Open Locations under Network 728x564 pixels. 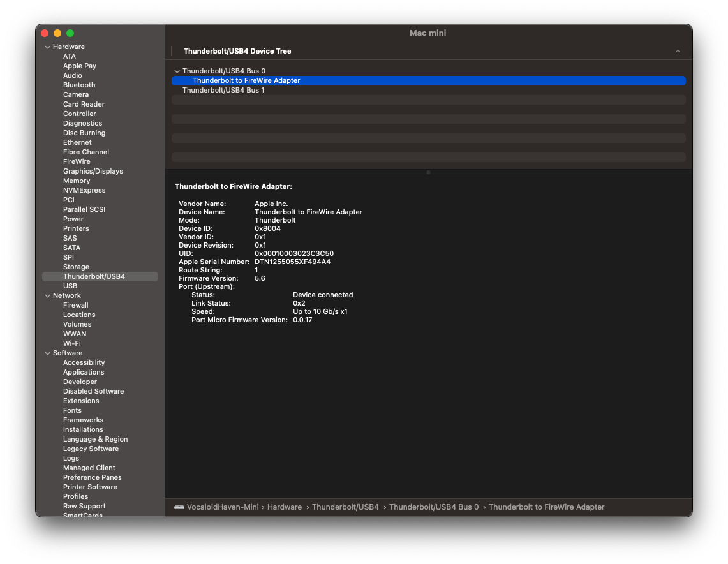(79, 315)
